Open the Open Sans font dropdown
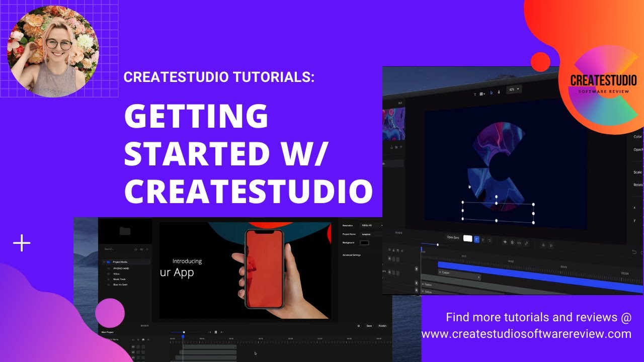The width and height of the screenshot is (644, 362). point(453,237)
